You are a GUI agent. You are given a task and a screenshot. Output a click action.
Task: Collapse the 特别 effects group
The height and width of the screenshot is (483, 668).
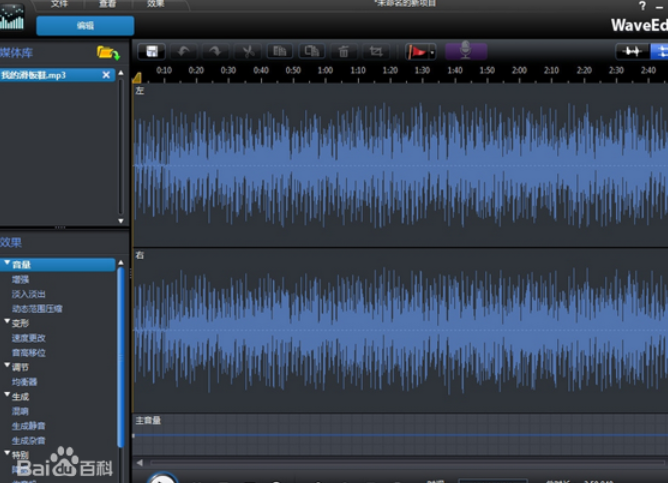(7, 454)
